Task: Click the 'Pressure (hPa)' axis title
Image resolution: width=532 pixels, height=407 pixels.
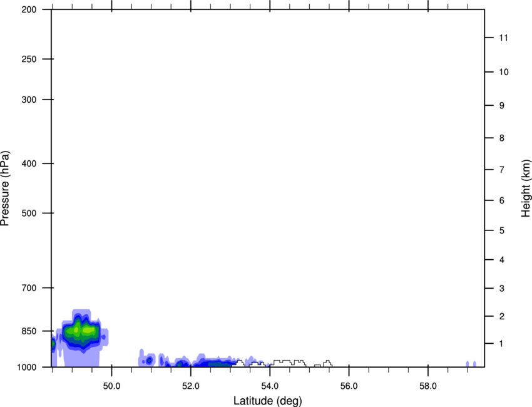Action: point(5,188)
